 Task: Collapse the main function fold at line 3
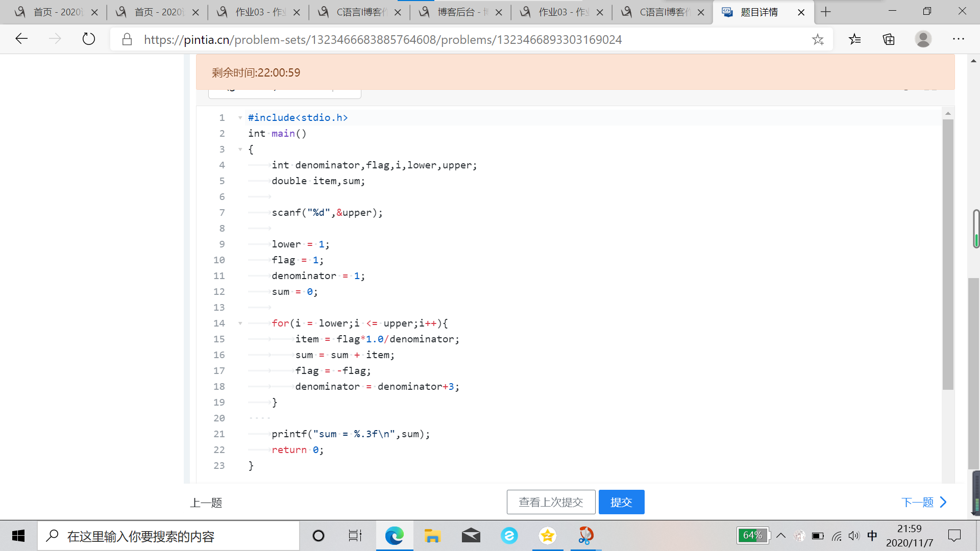(x=240, y=149)
